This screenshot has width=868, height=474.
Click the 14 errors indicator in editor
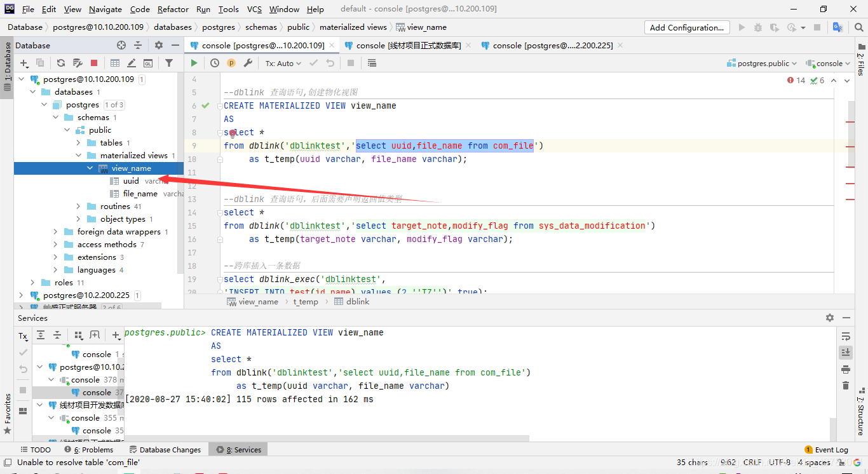point(796,81)
